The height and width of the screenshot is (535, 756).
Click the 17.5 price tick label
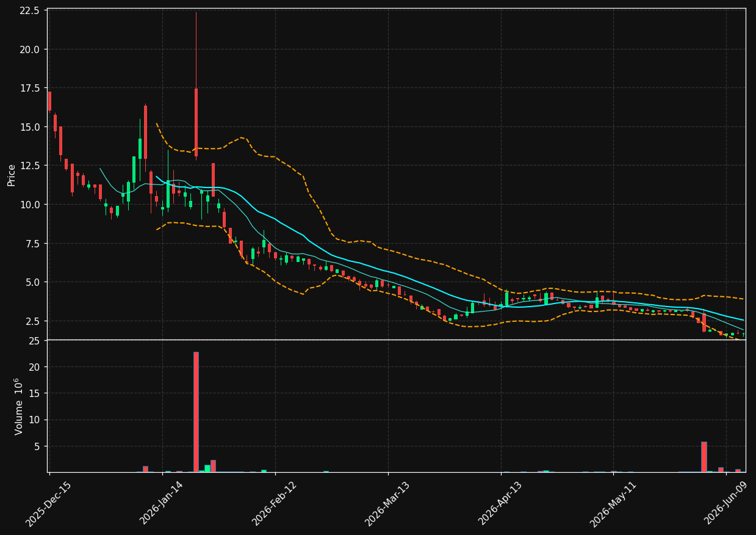point(30,88)
